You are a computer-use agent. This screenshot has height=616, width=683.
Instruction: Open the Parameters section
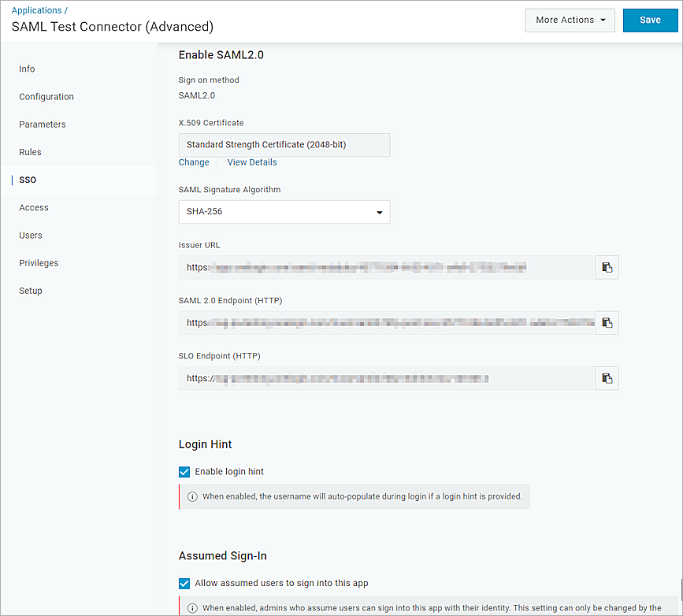pos(42,124)
